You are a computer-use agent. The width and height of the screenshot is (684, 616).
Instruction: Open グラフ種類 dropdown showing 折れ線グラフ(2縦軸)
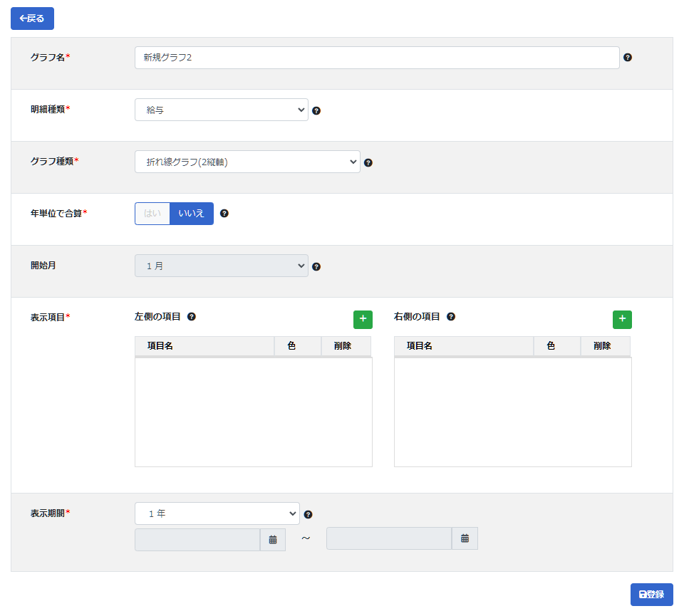pos(247,162)
